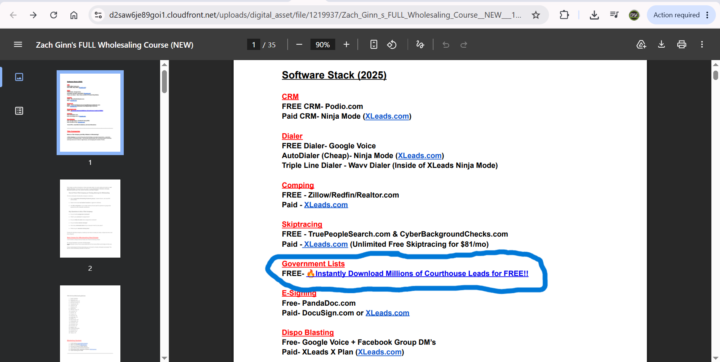
Task: Open the browser home page
Action: [x=73, y=15]
